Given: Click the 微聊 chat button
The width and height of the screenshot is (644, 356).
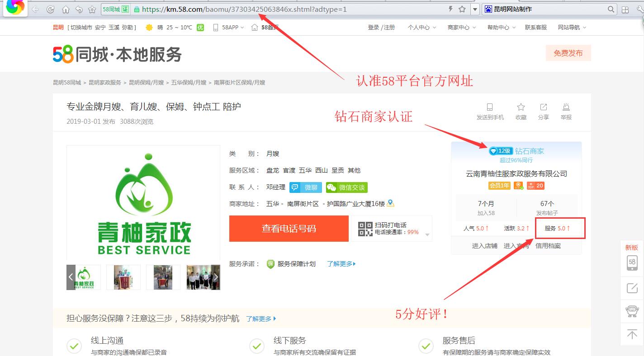Looking at the screenshot, I should point(306,187).
